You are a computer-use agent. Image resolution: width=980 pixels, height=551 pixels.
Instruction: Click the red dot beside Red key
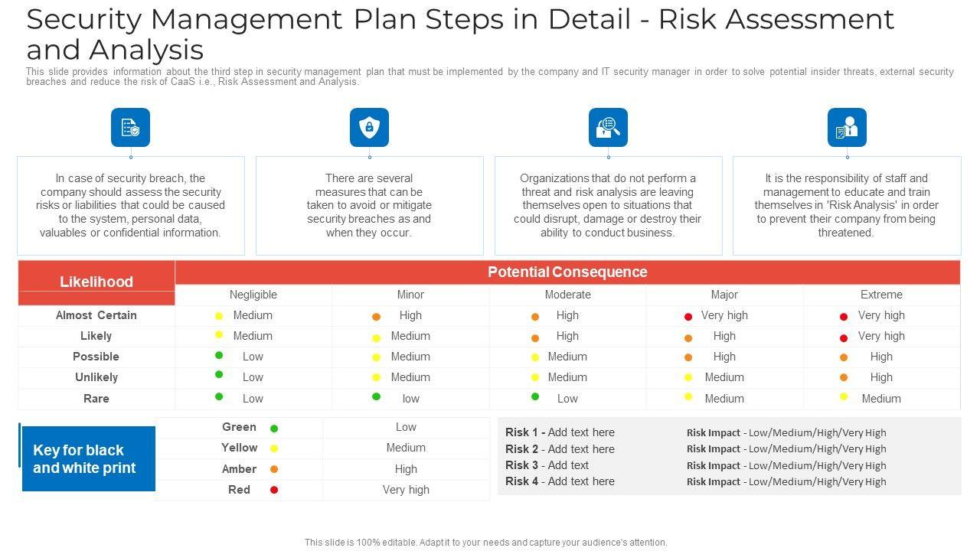coord(274,490)
